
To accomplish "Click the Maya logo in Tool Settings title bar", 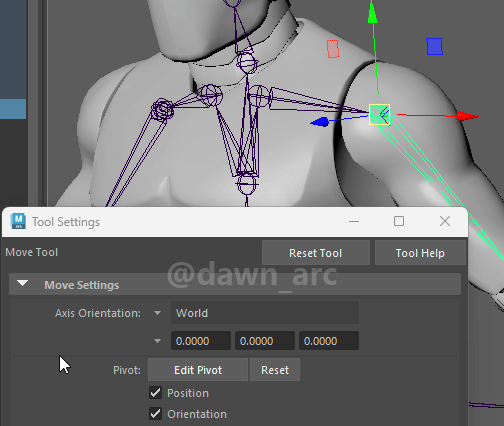I will 18,221.
